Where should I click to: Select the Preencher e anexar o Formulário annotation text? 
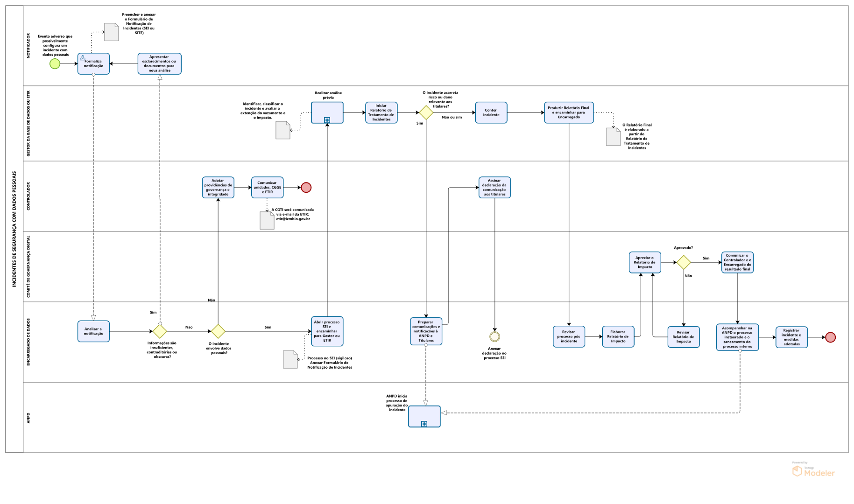139,24
